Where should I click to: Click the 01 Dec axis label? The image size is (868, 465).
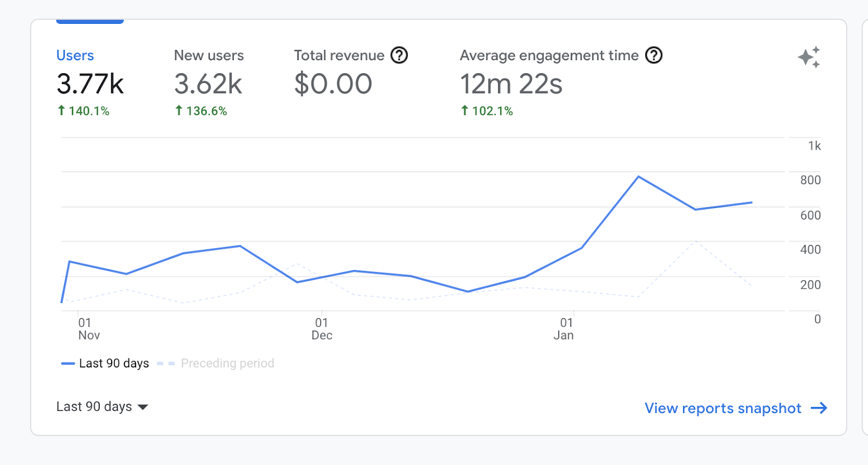322,329
